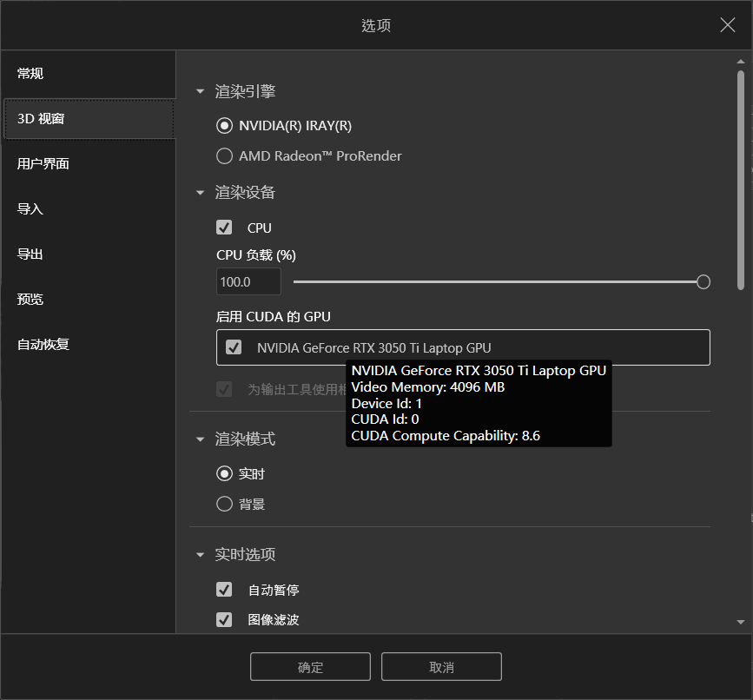Image resolution: width=753 pixels, height=700 pixels.
Task: Uncheck the 图像滤波 option
Action: click(224, 619)
